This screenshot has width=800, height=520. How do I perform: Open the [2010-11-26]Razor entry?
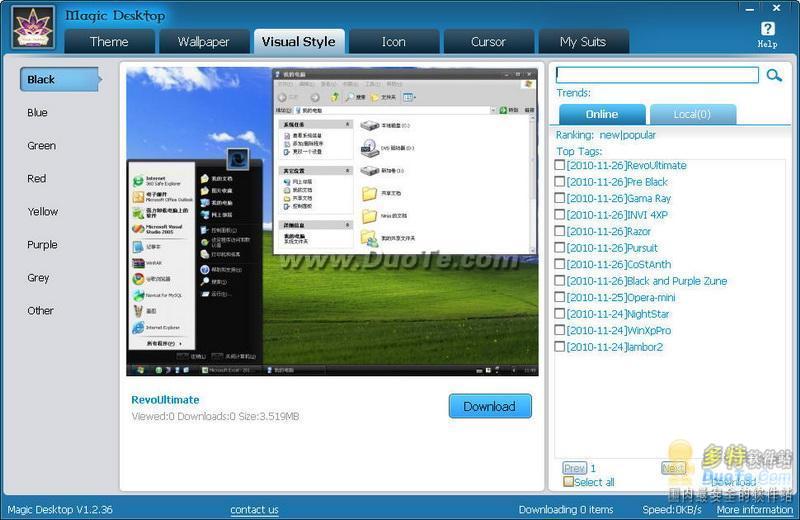(x=609, y=231)
